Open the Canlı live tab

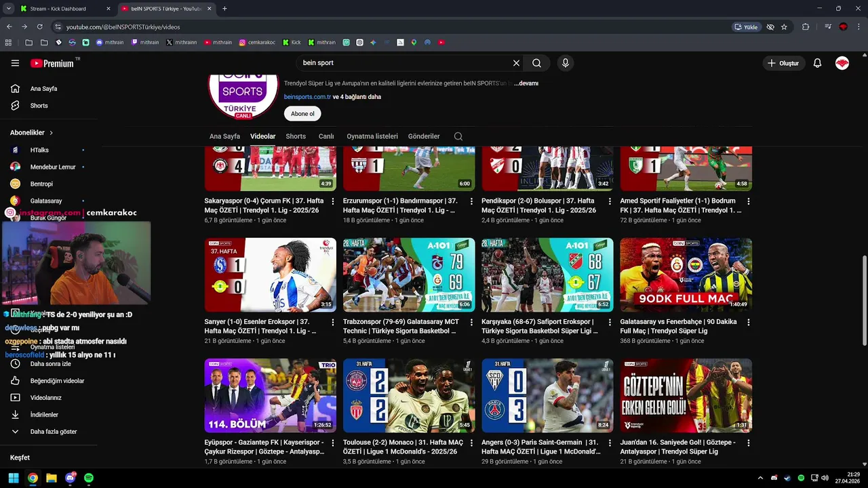click(x=326, y=136)
